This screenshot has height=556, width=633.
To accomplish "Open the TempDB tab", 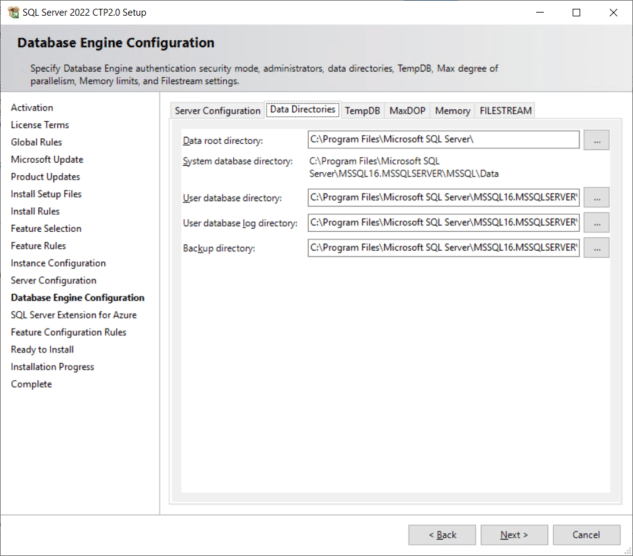I will tap(363, 111).
